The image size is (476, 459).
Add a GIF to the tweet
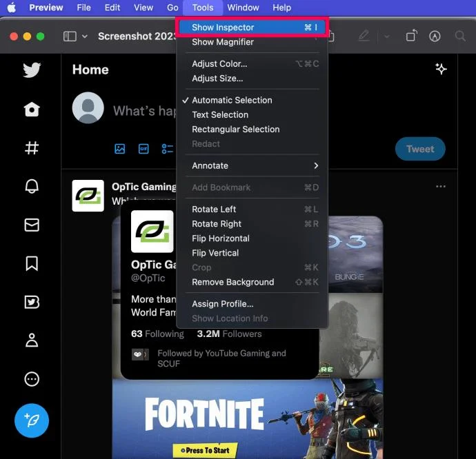coord(143,149)
